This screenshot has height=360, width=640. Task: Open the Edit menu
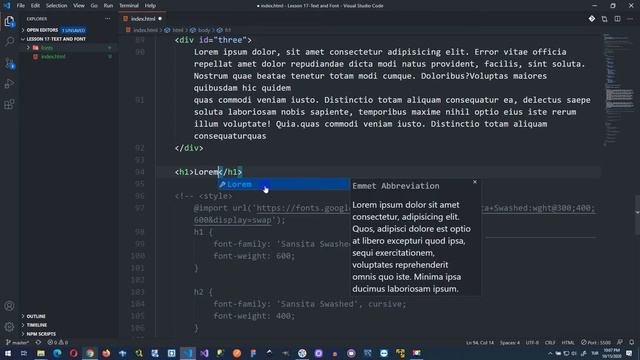(x=36, y=6)
